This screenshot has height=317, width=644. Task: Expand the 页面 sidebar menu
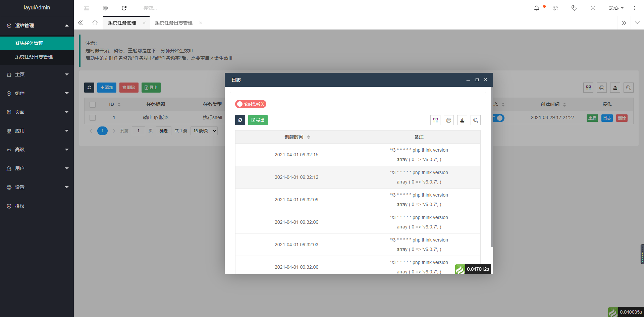coord(37,112)
